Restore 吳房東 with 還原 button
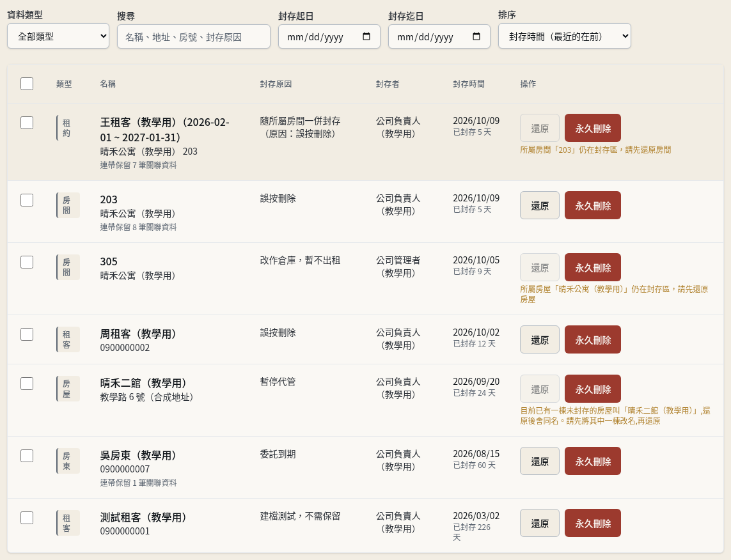731x560 pixels. (x=539, y=461)
